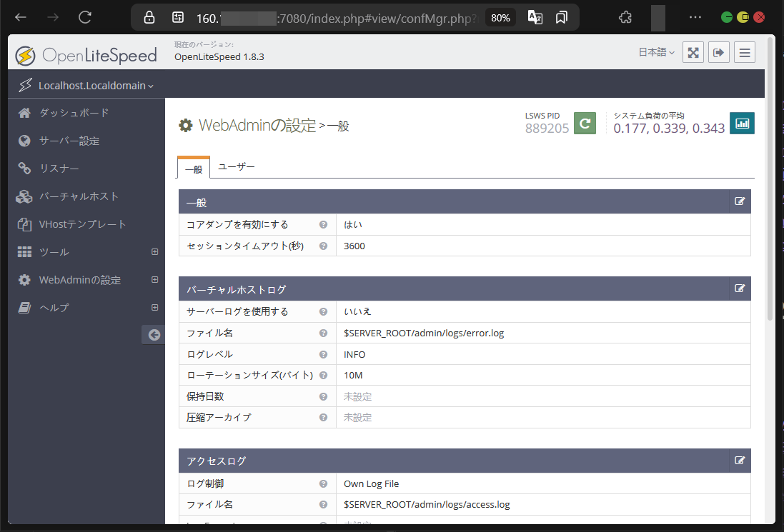
Task: Show help for サーバーログを使用する
Action: [324, 312]
